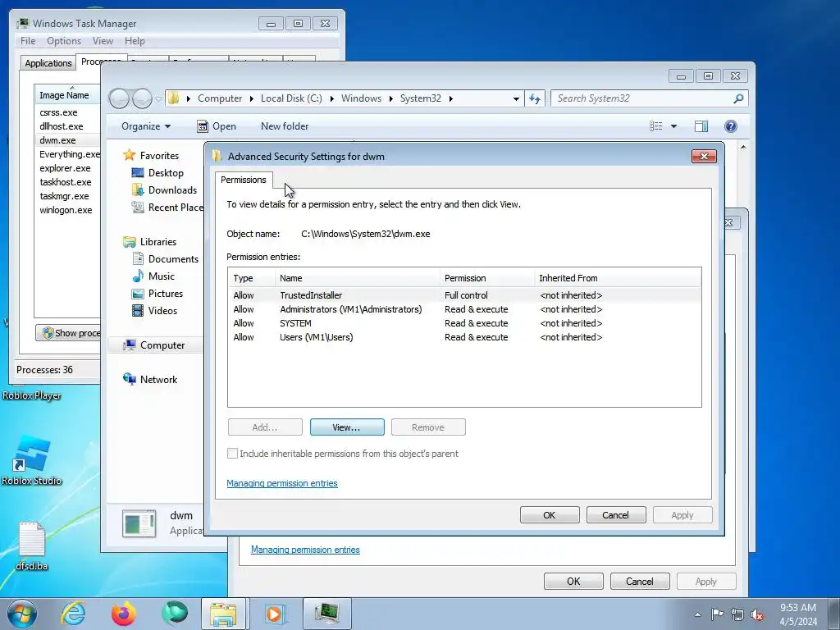Click the View... button
Image resolution: width=840 pixels, height=630 pixels.
pyautogui.click(x=347, y=427)
